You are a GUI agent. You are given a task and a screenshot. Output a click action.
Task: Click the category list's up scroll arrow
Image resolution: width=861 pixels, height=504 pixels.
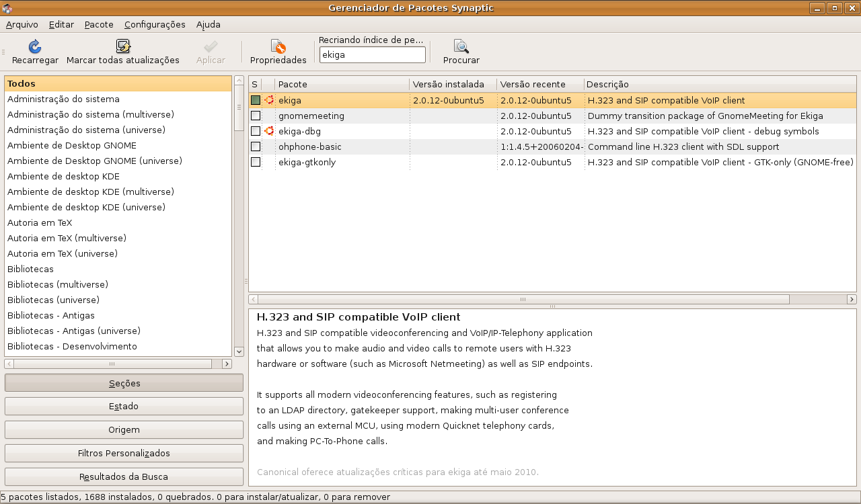[x=239, y=81]
